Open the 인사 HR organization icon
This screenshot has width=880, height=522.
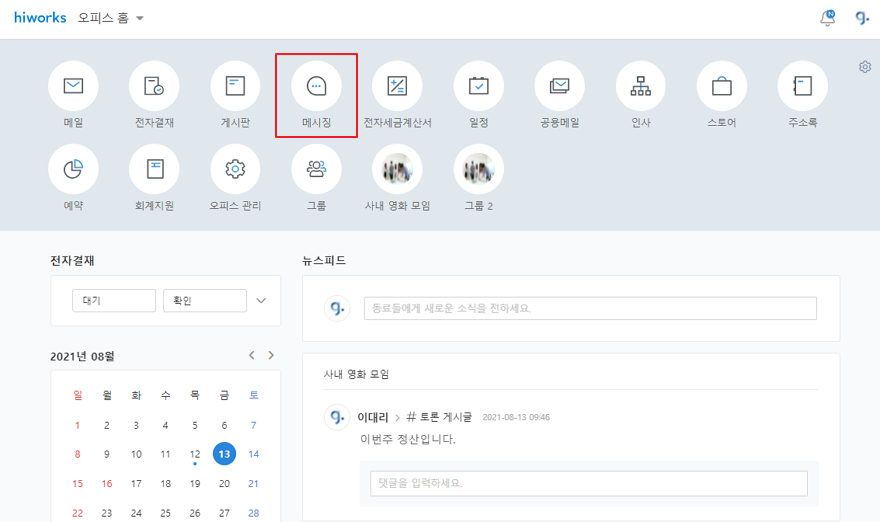point(640,86)
